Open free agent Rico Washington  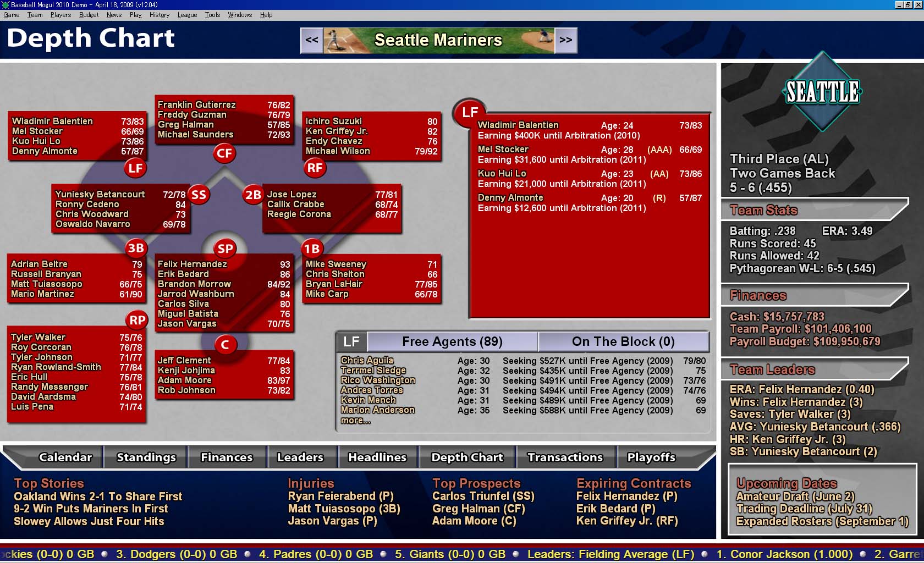tap(378, 380)
